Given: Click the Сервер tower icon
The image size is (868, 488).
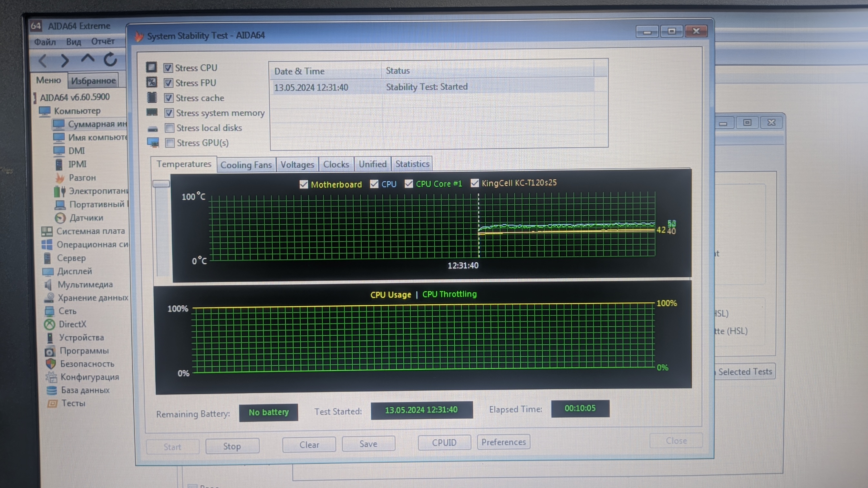Looking at the screenshot, I should pos(47,258).
